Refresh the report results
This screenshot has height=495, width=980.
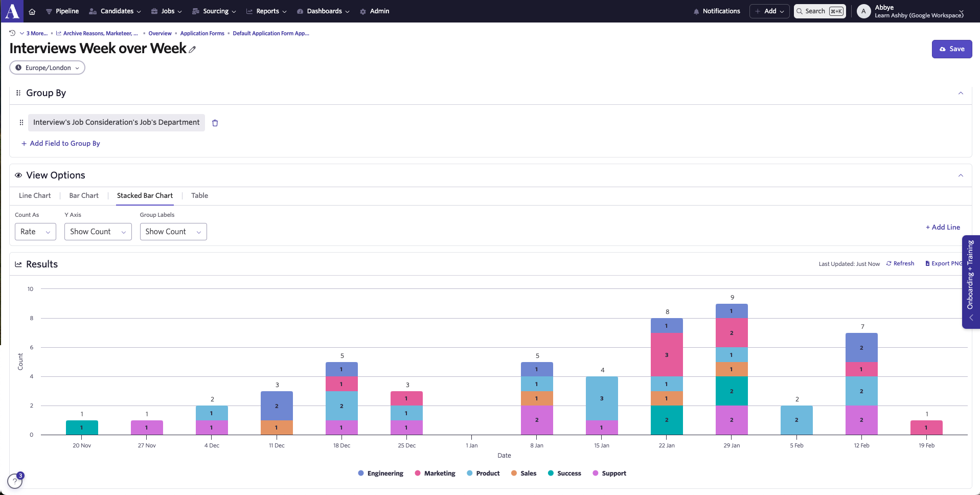click(x=900, y=264)
